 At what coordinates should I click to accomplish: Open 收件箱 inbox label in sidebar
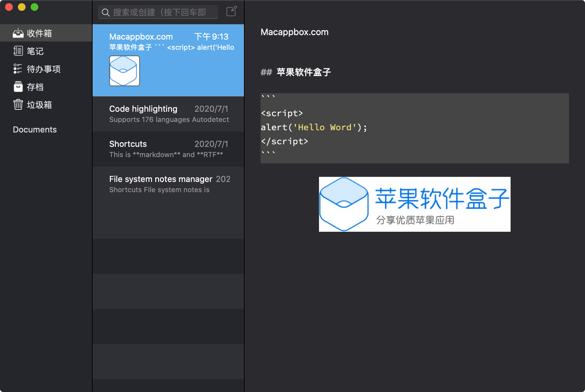click(39, 33)
